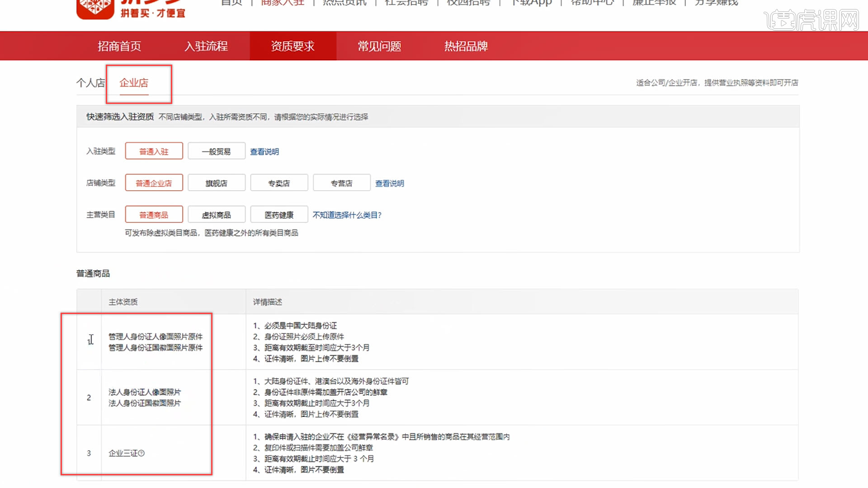Choose 普通商品 main category
Screen dimensions: 868x488
[x=154, y=215]
